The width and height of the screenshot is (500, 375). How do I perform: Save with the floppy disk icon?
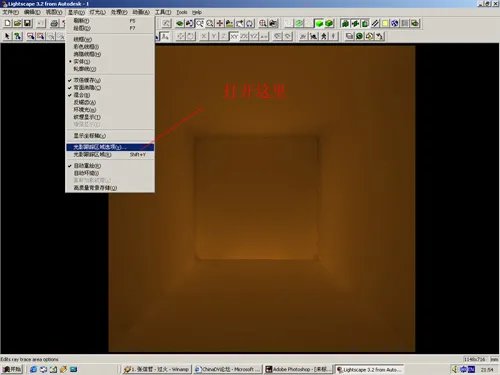coord(27,23)
